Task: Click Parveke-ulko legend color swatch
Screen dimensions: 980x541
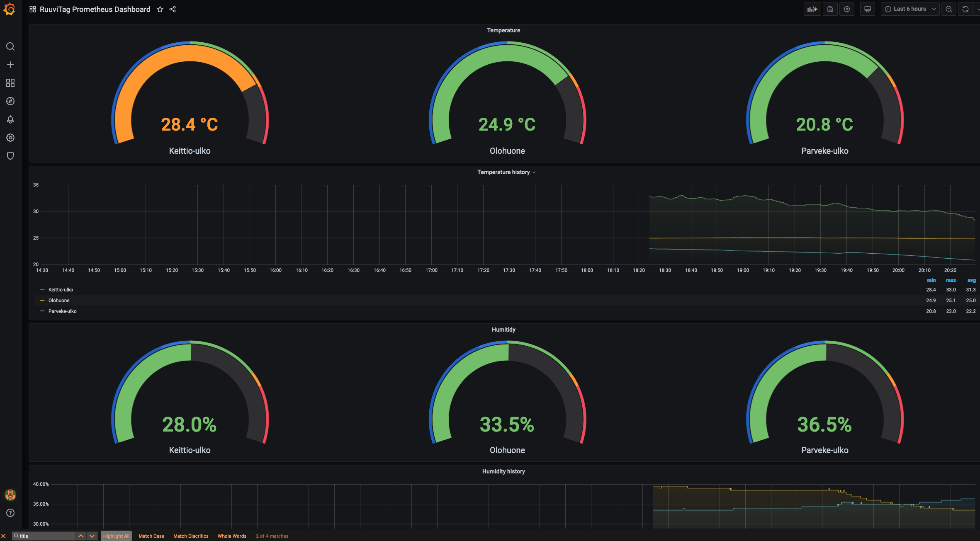Action: [x=42, y=311]
